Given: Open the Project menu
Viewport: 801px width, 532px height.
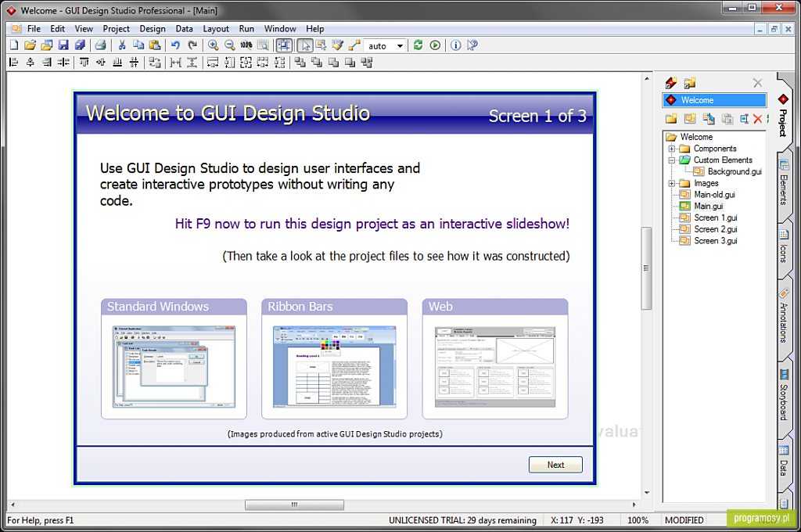Looking at the screenshot, I should (x=116, y=29).
